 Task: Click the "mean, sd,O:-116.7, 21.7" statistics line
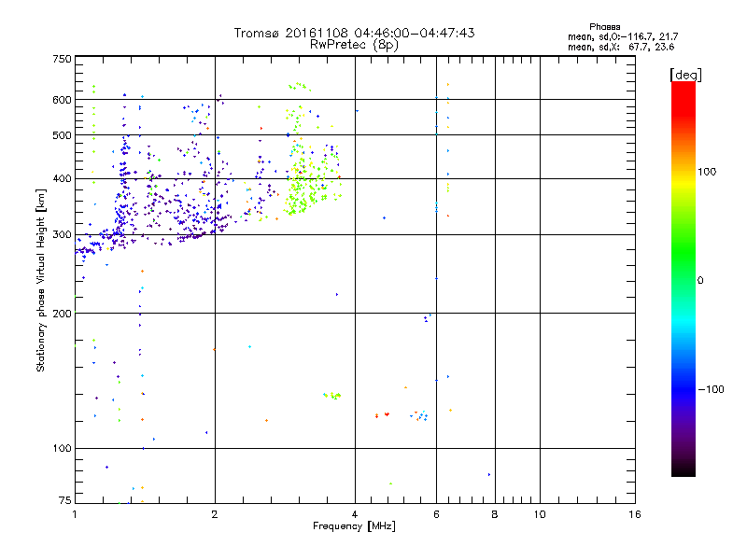click(623, 36)
